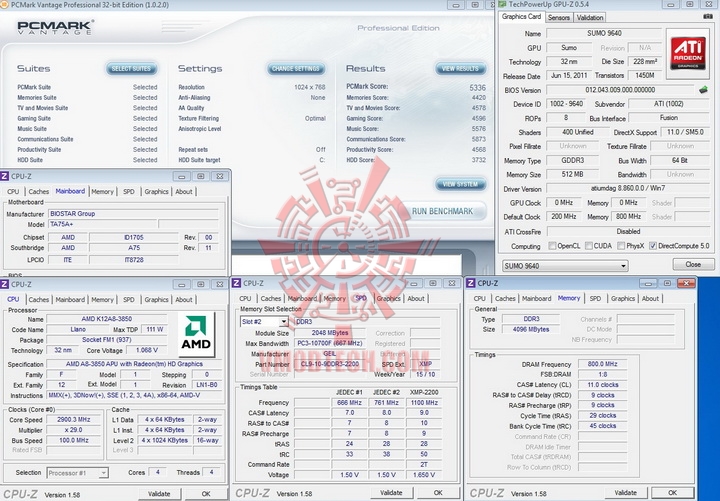Viewport: 720px width, 501px height.
Task: Click the AMD logo in the CPU-Z CPU window
Action: tap(197, 334)
